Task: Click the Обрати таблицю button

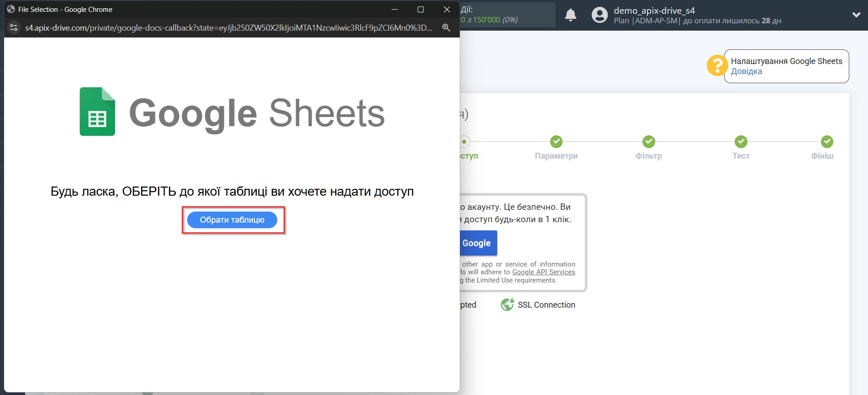Action: [x=232, y=220]
